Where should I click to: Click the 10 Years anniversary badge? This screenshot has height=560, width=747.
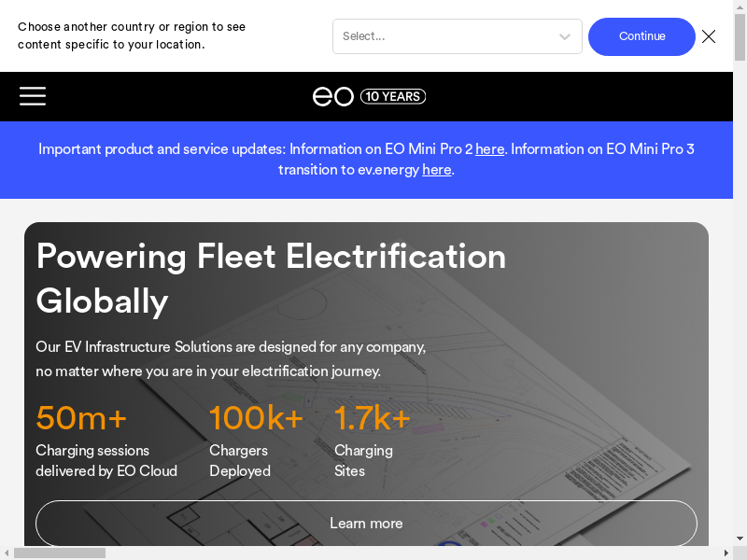pos(393,96)
